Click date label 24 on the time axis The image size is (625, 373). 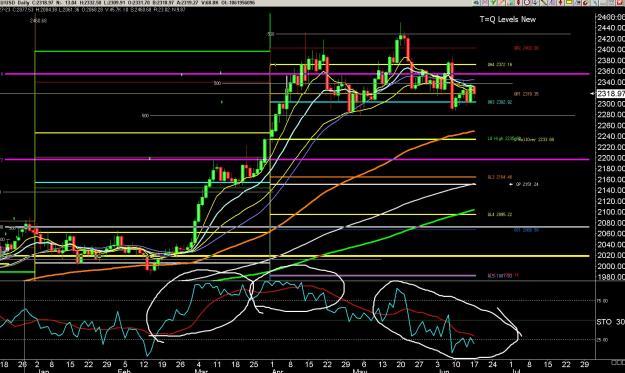(493, 364)
